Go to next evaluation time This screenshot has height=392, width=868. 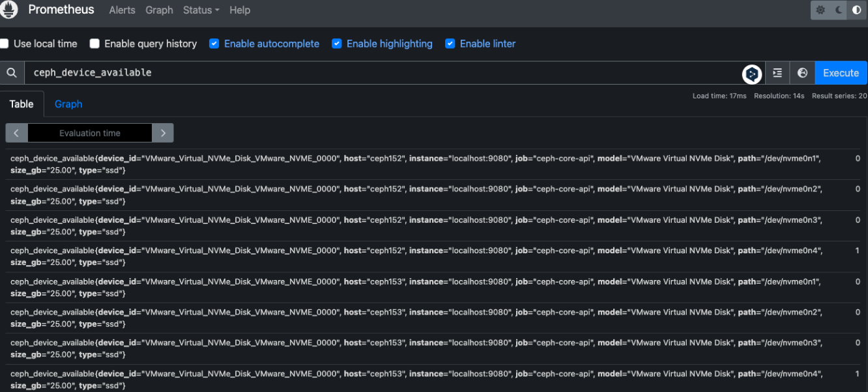click(x=163, y=133)
